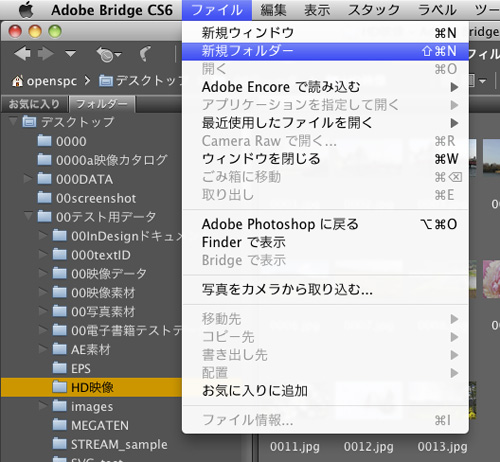Expand the 000DATA folder
The image size is (500, 462).
pos(28,179)
